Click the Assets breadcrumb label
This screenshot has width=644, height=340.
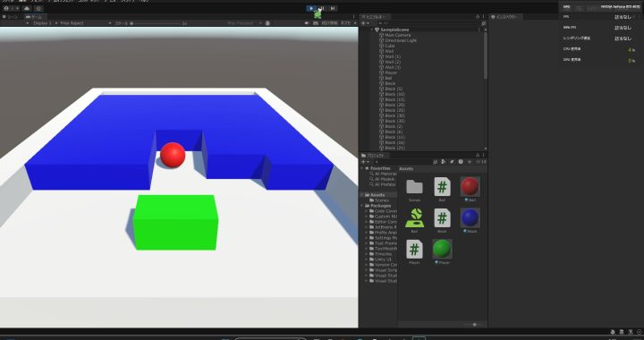(x=406, y=169)
